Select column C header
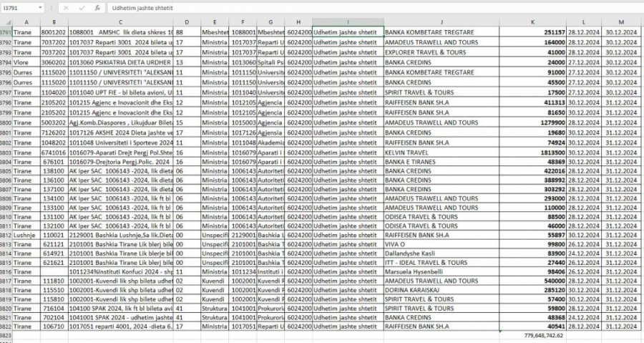 (x=120, y=22)
